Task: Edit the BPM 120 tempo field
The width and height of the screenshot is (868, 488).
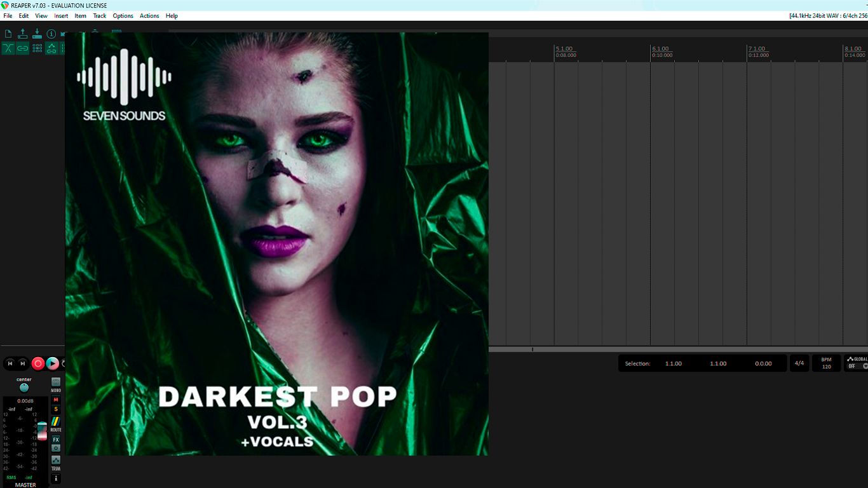Action: click(826, 363)
